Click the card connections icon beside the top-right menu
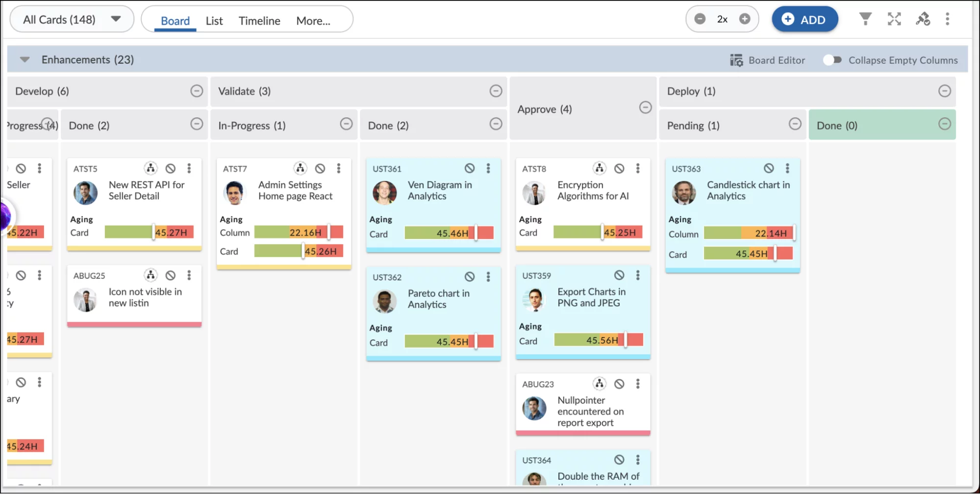Viewport: 980px width, 494px height. pyautogui.click(x=923, y=19)
